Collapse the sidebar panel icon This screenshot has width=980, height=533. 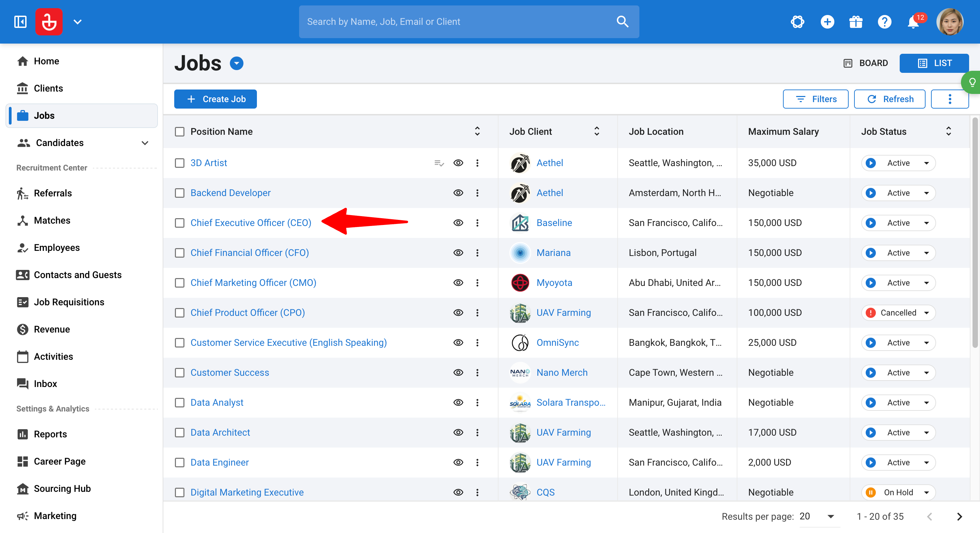(20, 22)
